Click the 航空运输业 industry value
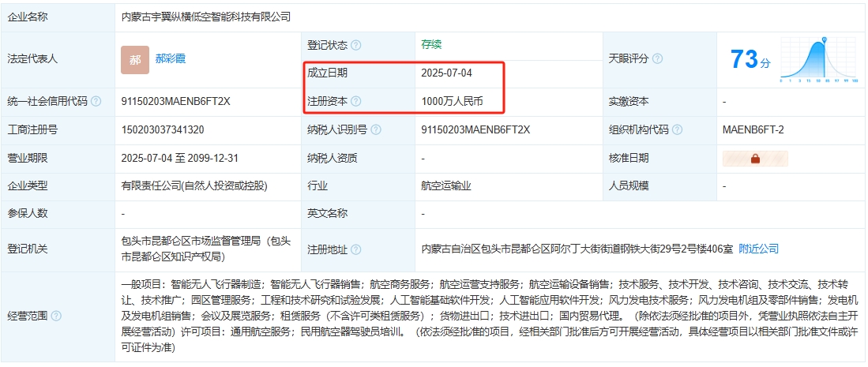This screenshot has width=868, height=367. (446, 186)
